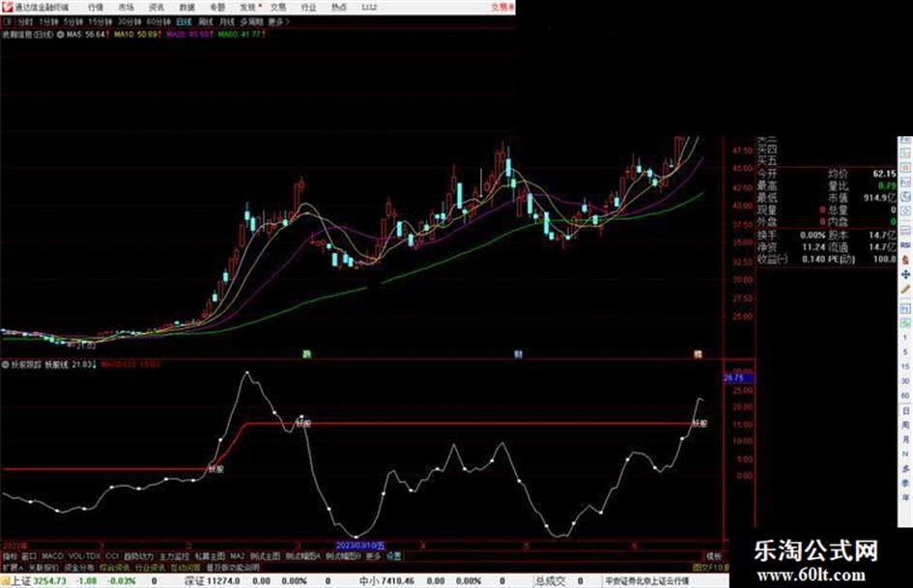Switch indicator to VOL-TDX
913x588 pixels.
pyautogui.click(x=84, y=556)
